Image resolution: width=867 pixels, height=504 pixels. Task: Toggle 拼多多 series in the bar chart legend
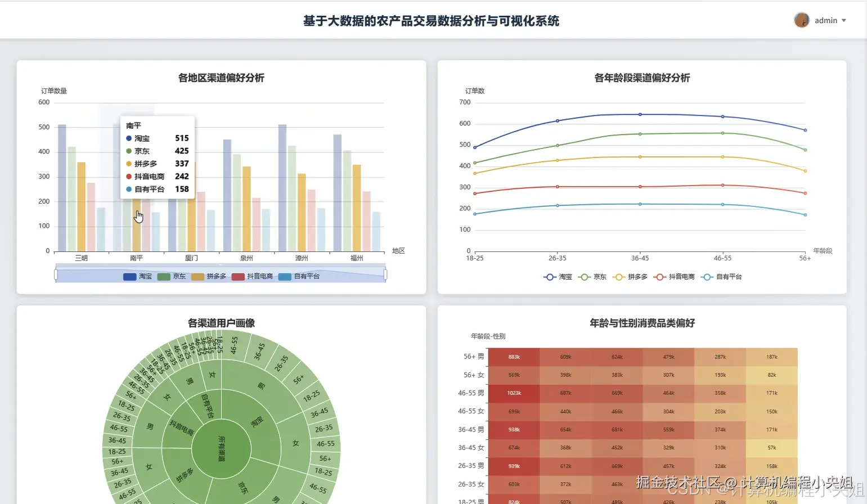tap(209, 276)
